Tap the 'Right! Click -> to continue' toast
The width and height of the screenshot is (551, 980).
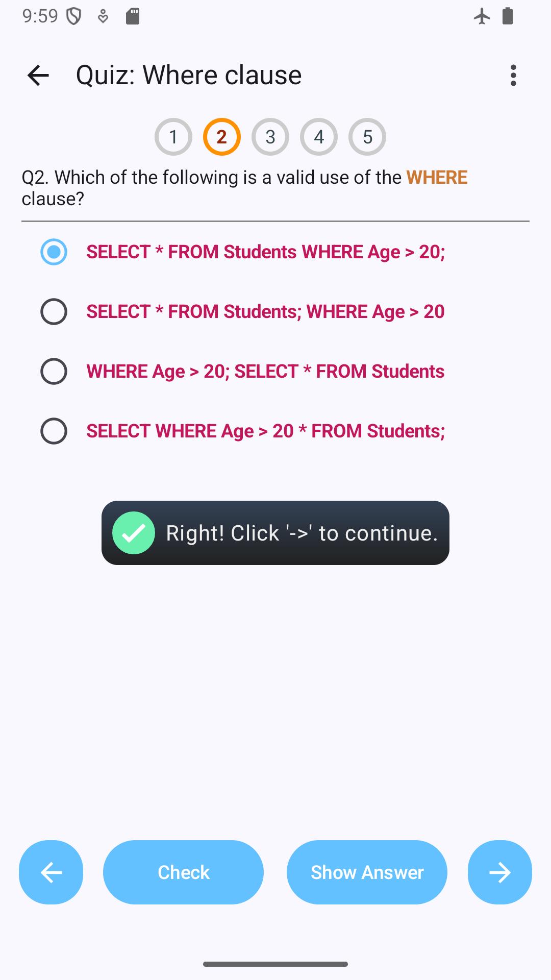pyautogui.click(x=275, y=533)
